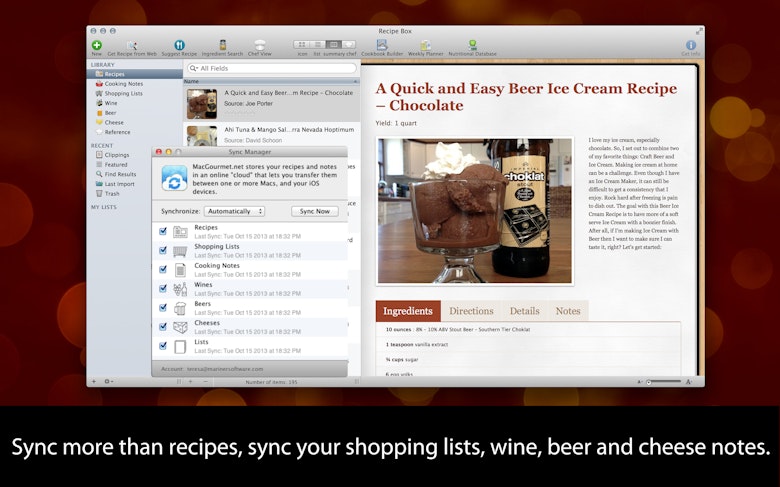Select the Ahi Tuna & Mango recipe row
780x487 pixels.
coord(272,135)
